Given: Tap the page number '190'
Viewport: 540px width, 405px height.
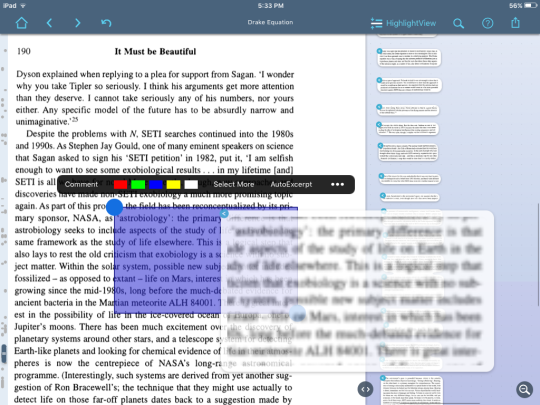Looking at the screenshot, I should click(24, 51).
